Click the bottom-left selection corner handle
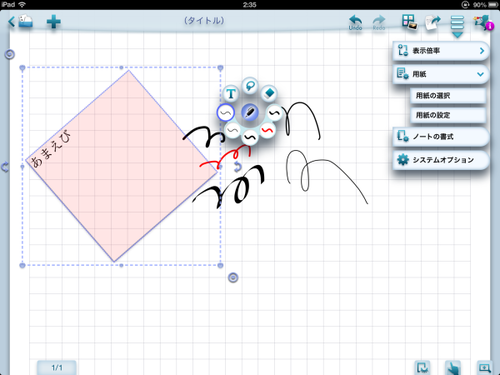The image size is (500, 375). click(22, 265)
